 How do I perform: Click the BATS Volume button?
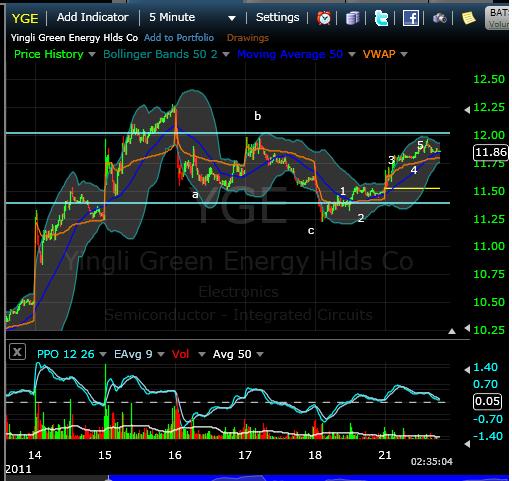498,18
